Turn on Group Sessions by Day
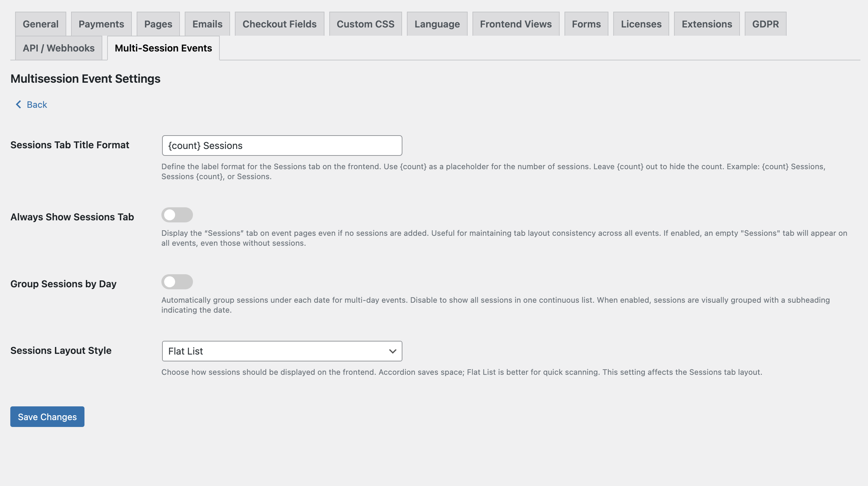The width and height of the screenshot is (868, 486). click(x=177, y=282)
